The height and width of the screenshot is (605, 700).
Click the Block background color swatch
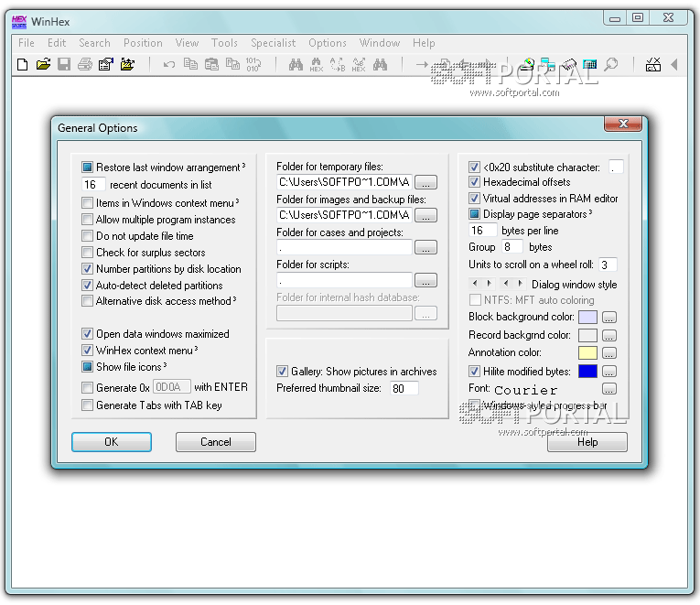587,318
